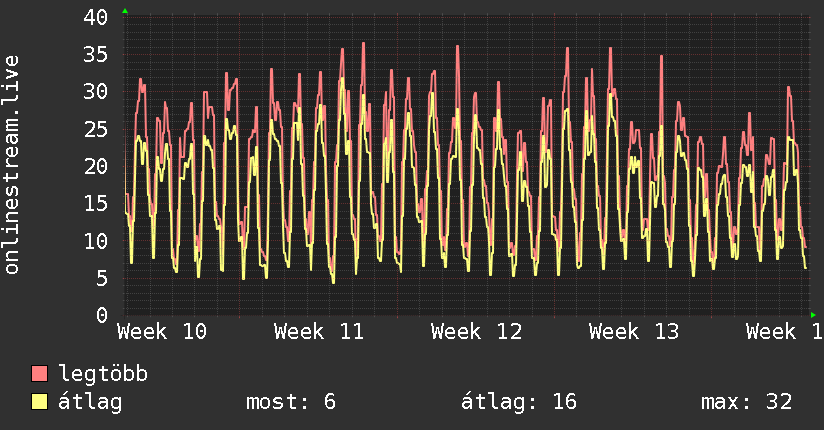Click the 'most: 6' current value
The width and height of the screenshot is (824, 430).
[x=291, y=402]
